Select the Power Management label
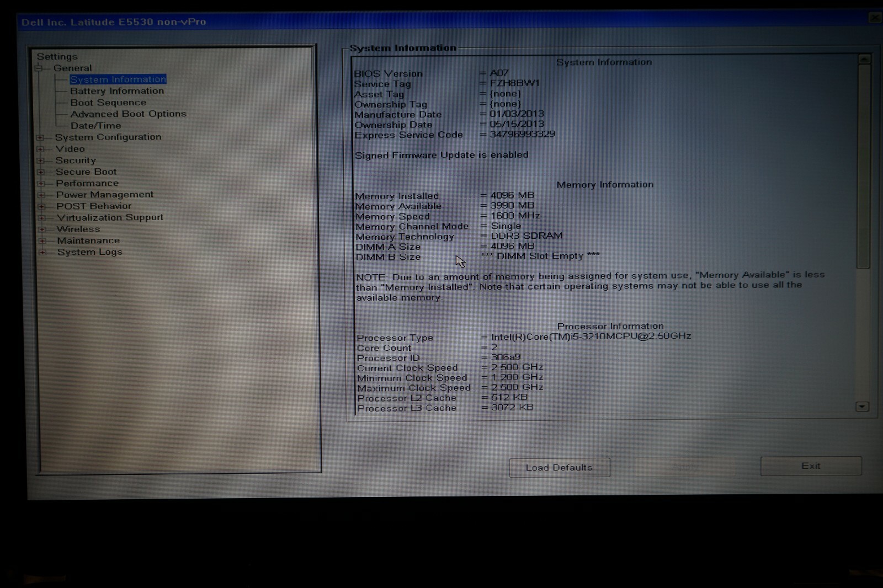 tap(105, 195)
